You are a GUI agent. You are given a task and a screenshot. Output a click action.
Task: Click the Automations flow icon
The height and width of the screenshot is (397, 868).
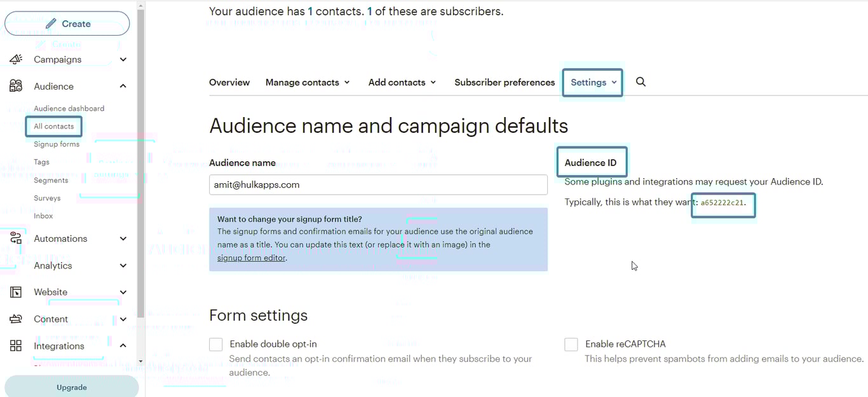click(x=16, y=239)
